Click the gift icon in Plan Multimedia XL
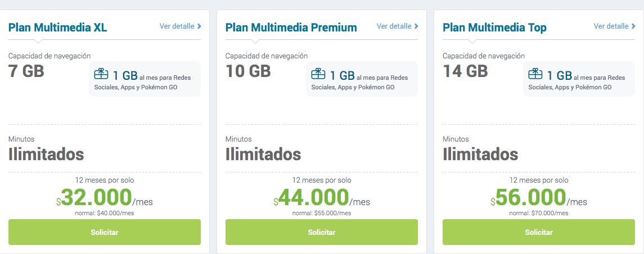The height and width of the screenshot is (254, 644). click(101, 74)
